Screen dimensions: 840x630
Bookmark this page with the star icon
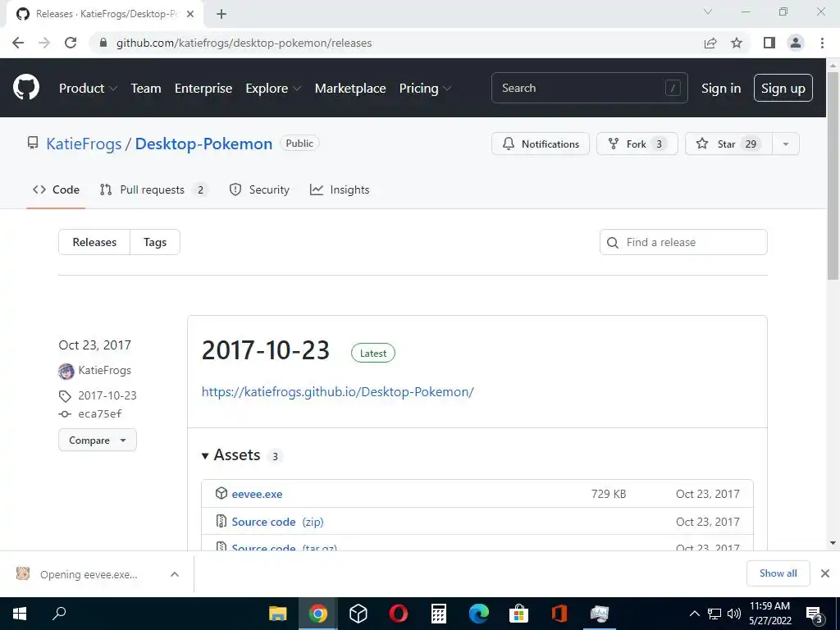click(x=737, y=43)
